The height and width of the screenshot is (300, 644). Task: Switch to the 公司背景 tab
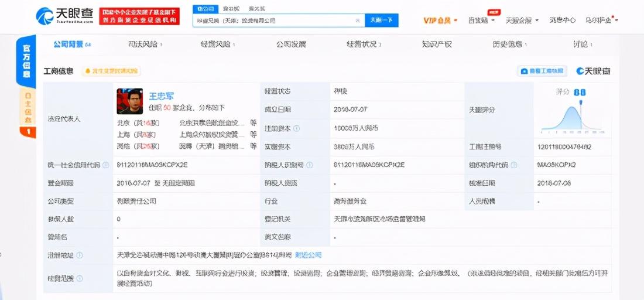72,45
